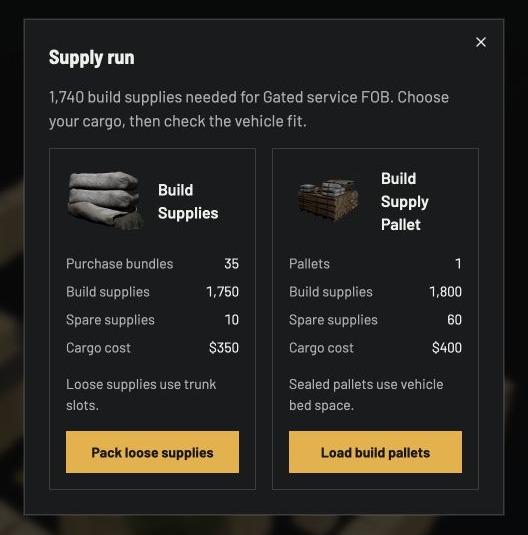Click the $400 cargo cost
The height and width of the screenshot is (535, 528).
point(447,348)
